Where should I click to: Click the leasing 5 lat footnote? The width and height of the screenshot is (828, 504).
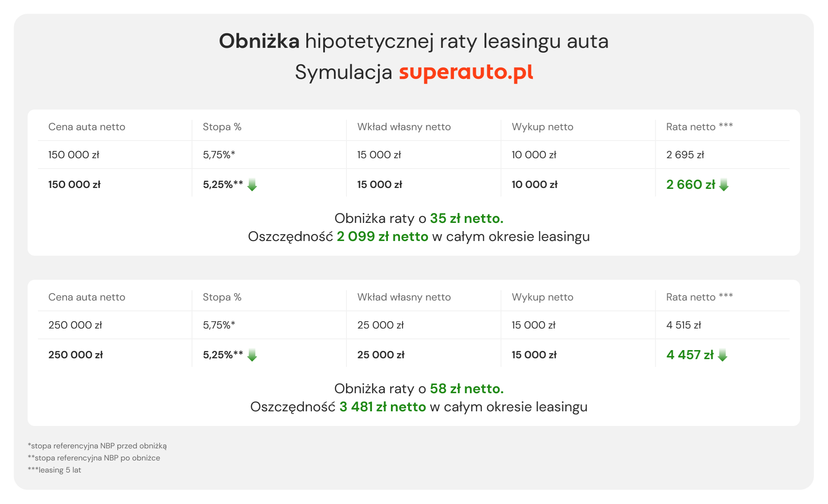pyautogui.click(x=54, y=470)
